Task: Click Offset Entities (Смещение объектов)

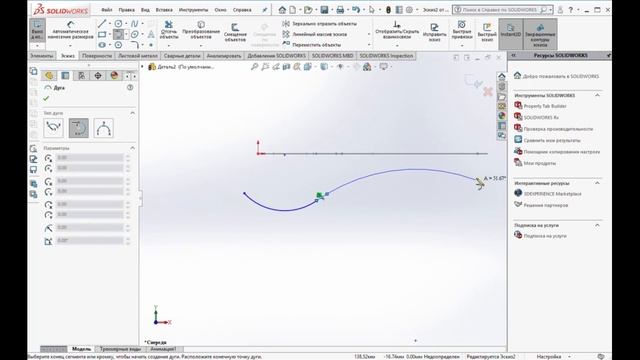Action: [235, 33]
